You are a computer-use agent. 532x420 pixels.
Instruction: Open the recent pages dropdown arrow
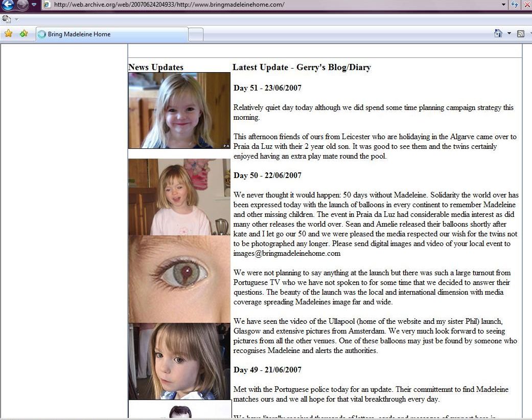pos(34,5)
